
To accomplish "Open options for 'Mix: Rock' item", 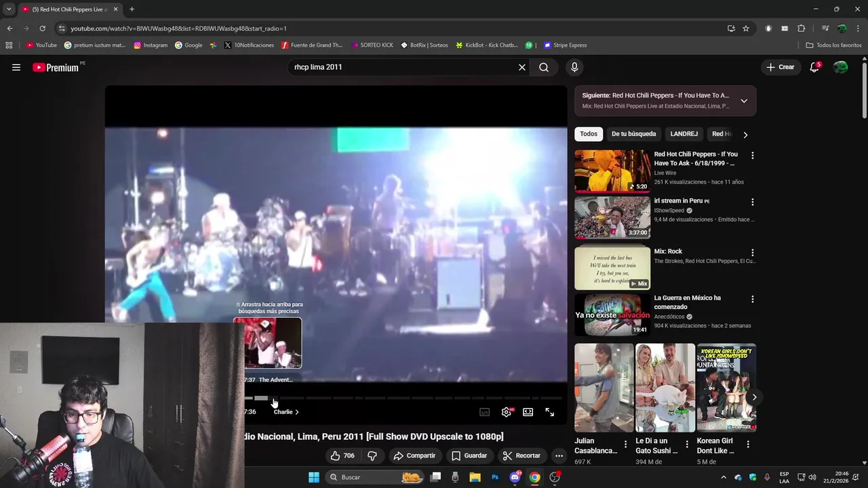I will [752, 253].
